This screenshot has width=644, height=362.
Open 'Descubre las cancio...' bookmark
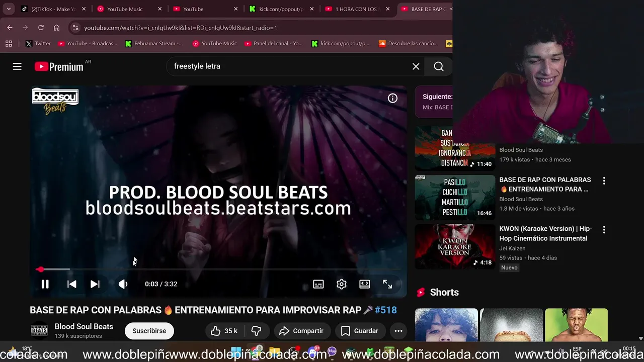[x=408, y=44]
